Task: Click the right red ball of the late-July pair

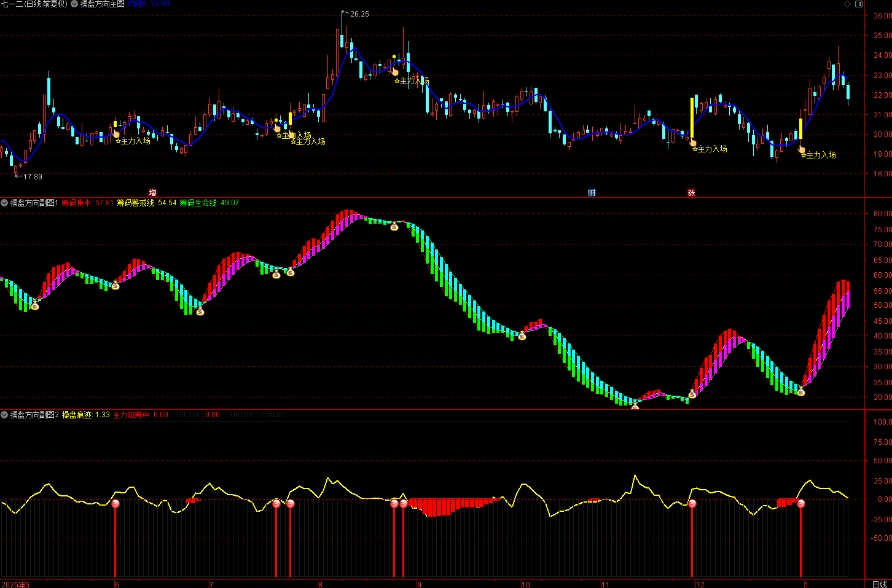Action: click(290, 504)
